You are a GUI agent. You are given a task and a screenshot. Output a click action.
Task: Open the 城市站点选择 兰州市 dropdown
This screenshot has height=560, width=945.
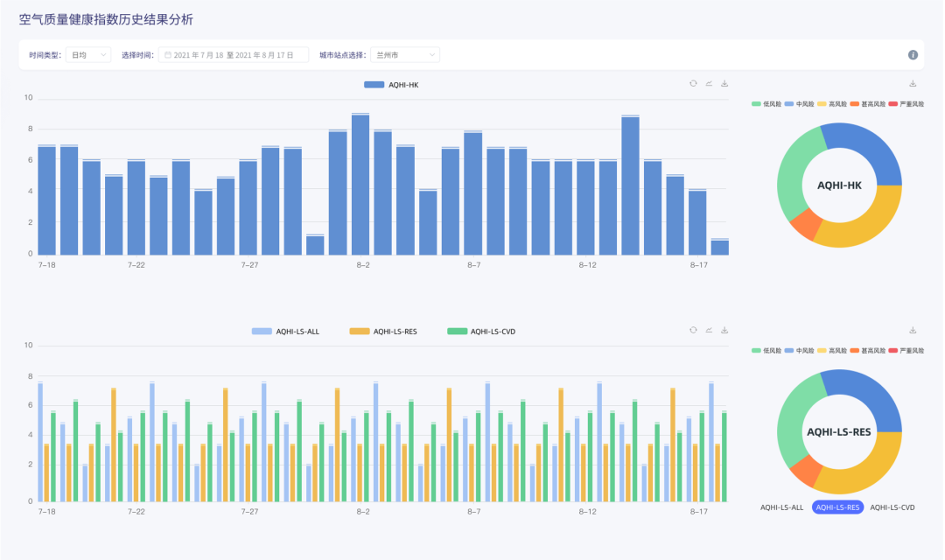(405, 55)
